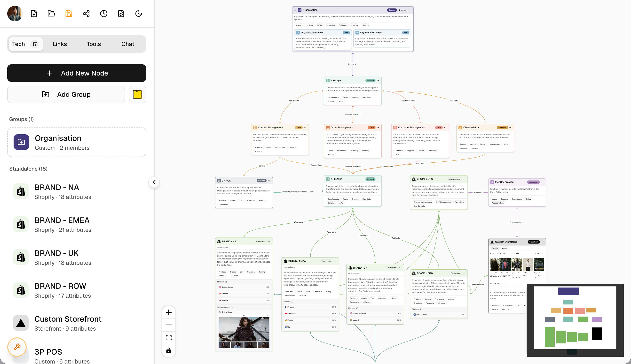Toggle dark mode moon icon
Screen dimensions: 631x364
138,14
